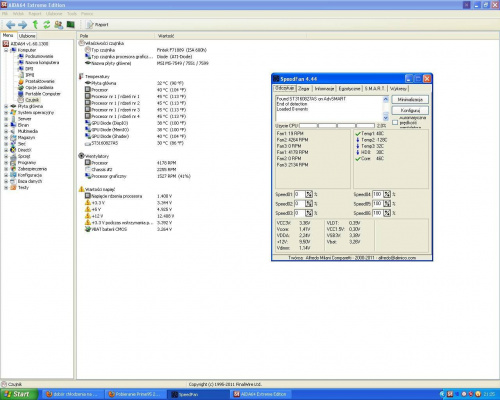Click the green monitor toolbar icon
This screenshot has height=400, width=500.
[70, 24]
